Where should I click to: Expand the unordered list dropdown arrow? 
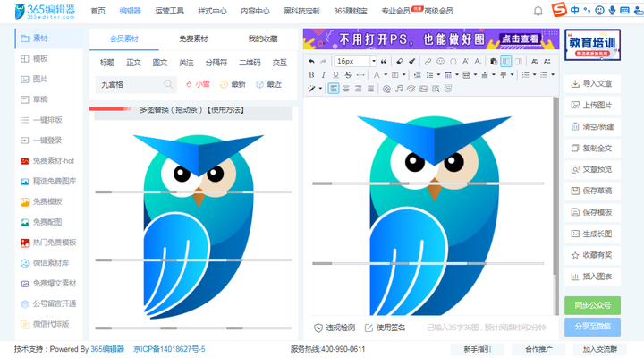(553, 75)
